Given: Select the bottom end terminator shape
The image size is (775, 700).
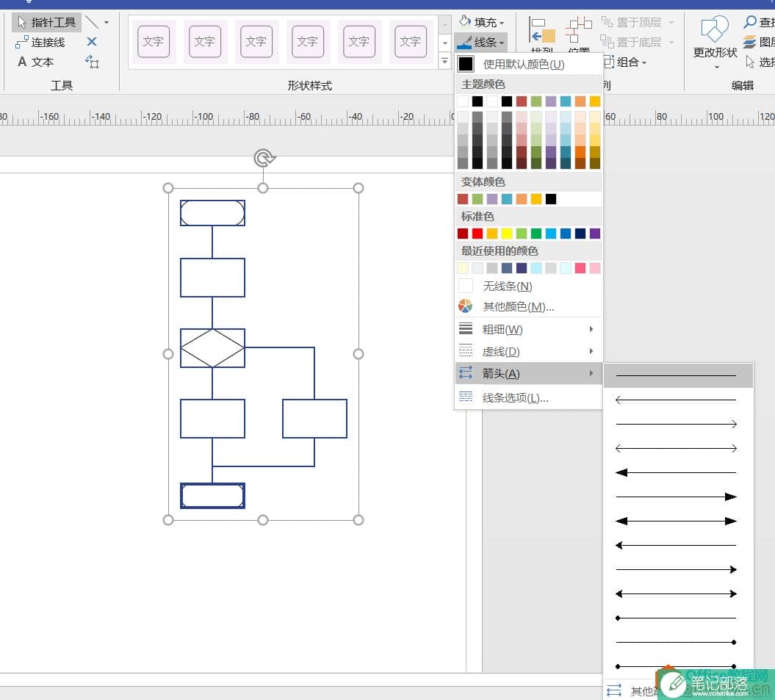Looking at the screenshot, I should [212, 496].
